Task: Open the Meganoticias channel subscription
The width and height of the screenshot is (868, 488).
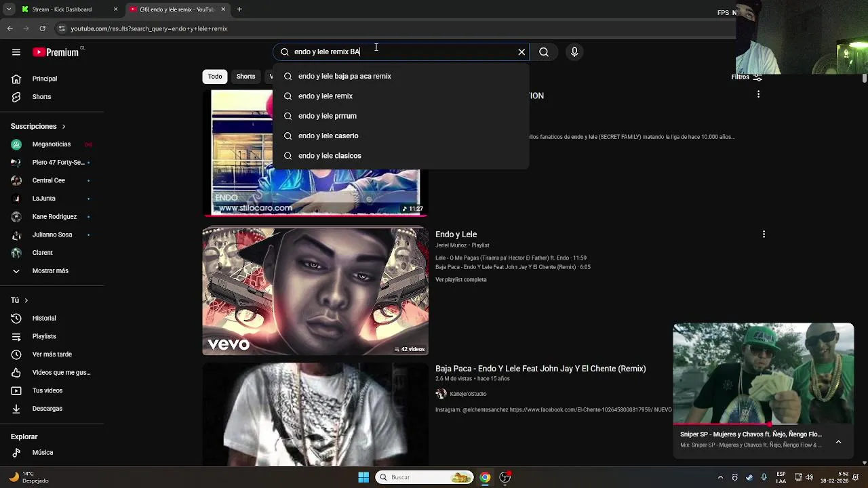Action: point(52,144)
